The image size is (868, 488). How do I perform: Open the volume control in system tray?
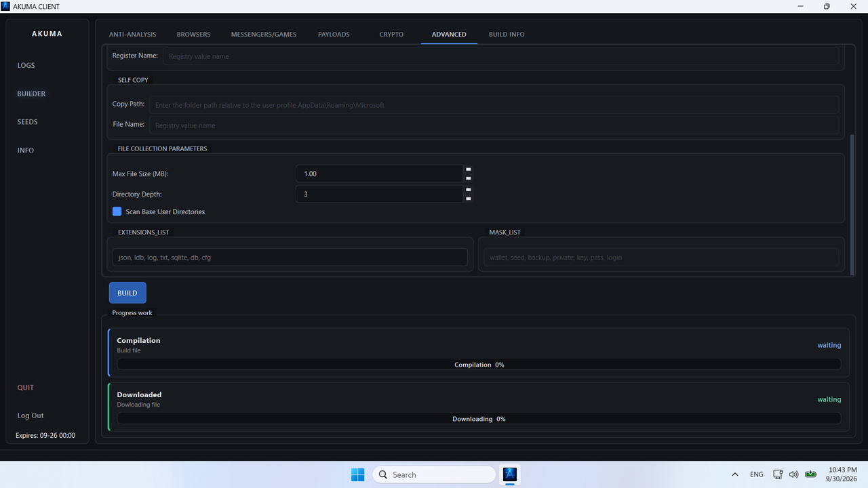(x=793, y=474)
